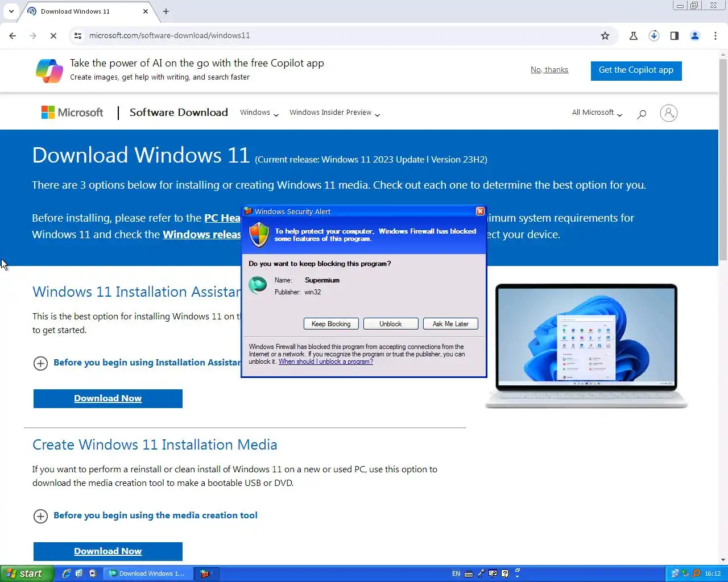View site information icon in the address bar

click(78, 36)
